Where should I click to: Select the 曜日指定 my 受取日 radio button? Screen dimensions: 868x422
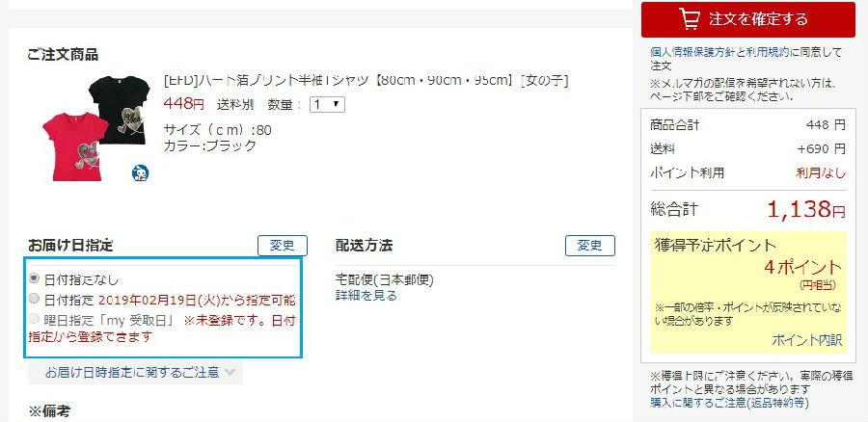tap(35, 320)
